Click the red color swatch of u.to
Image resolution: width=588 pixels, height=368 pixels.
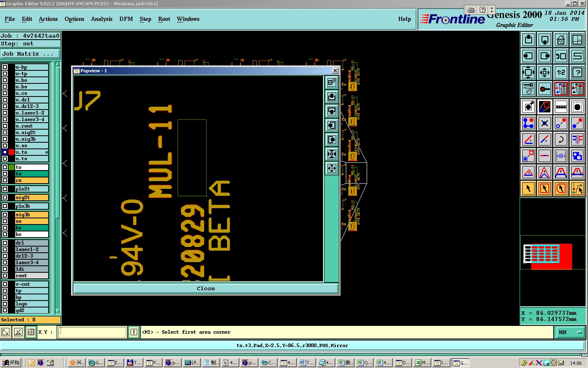click(11, 152)
